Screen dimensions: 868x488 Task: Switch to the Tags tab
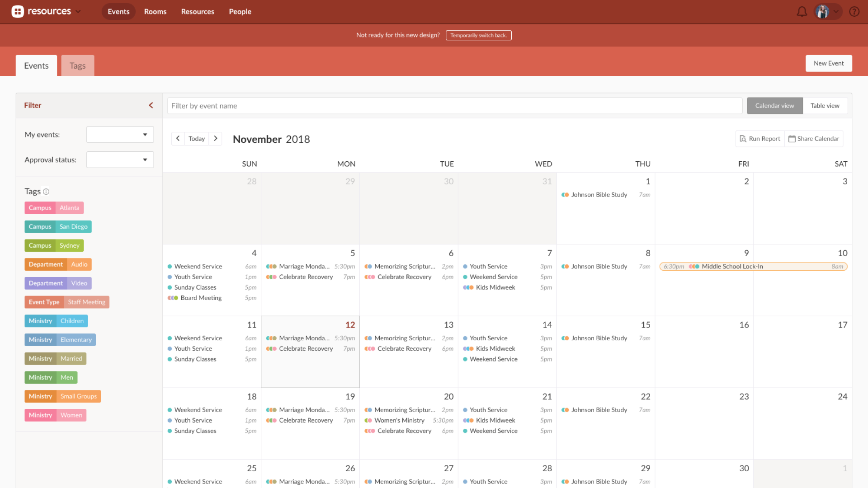(77, 65)
